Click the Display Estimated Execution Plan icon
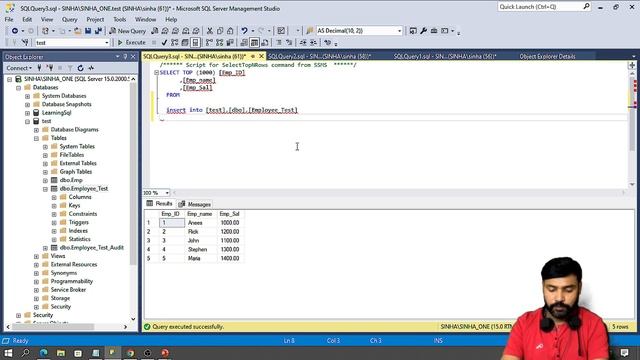 pyautogui.click(x=175, y=42)
